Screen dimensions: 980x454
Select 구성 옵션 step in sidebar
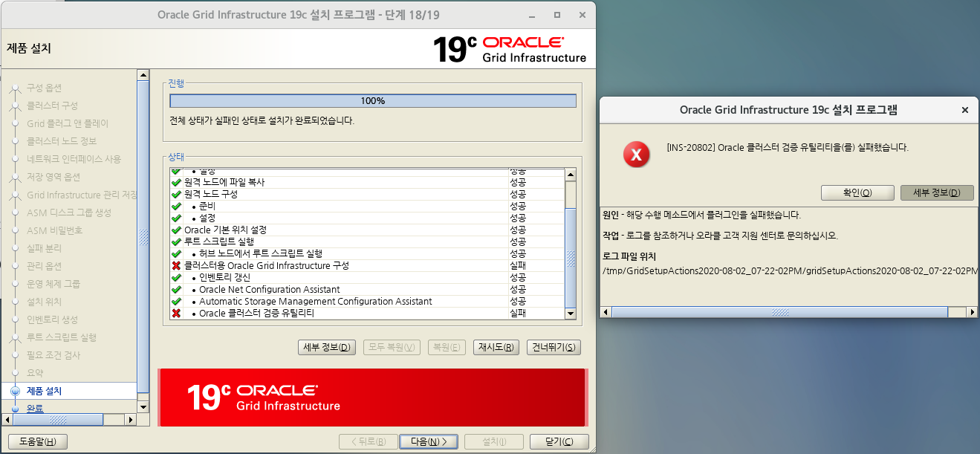[x=45, y=88]
